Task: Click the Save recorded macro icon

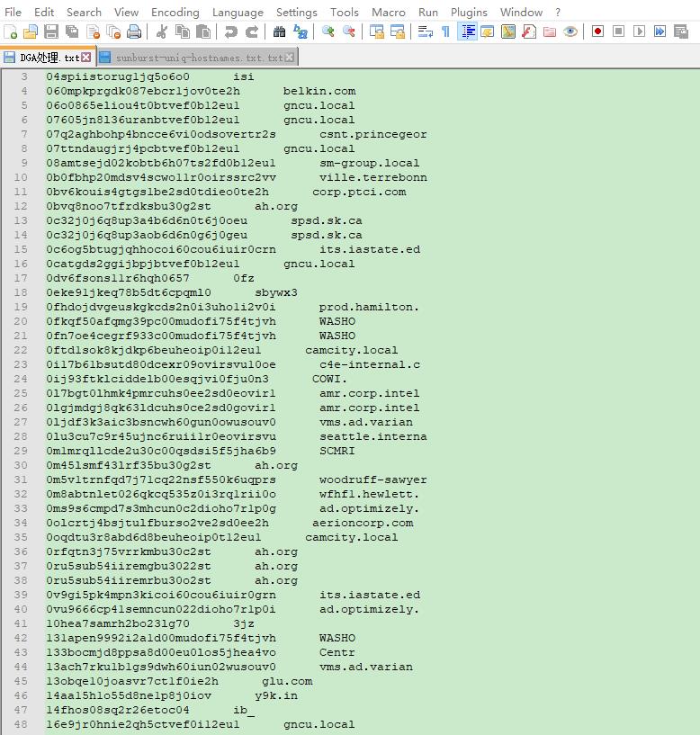Action: (x=681, y=31)
